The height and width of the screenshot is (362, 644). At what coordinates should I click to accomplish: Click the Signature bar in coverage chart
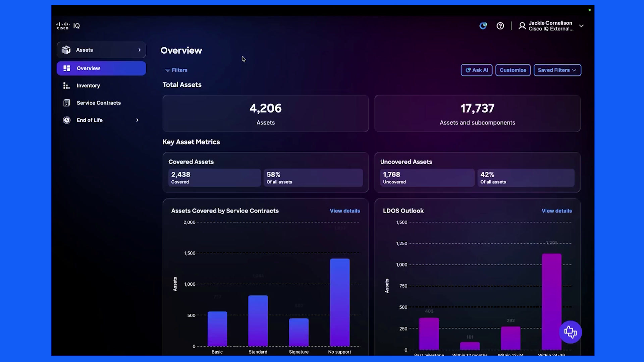point(299,332)
